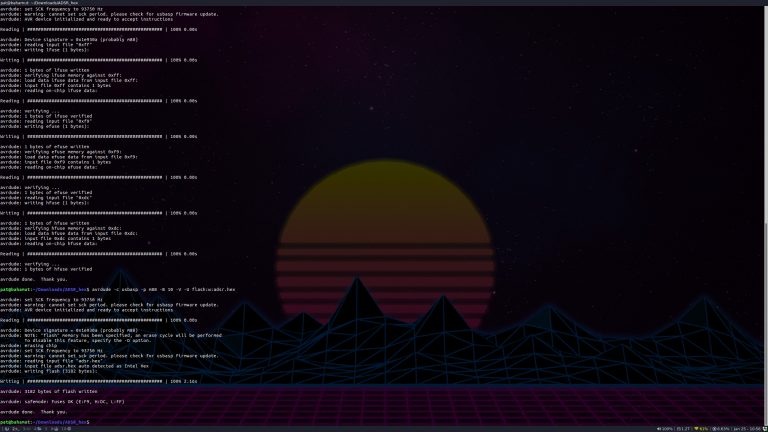Click the system tray icon after the clock
This screenshot has height=432, width=768.
point(763,428)
